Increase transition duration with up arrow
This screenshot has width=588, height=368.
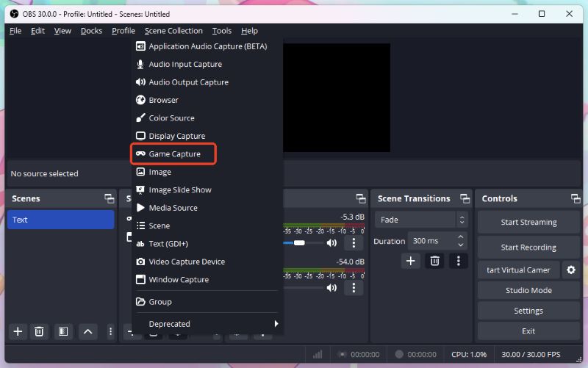[x=461, y=237]
